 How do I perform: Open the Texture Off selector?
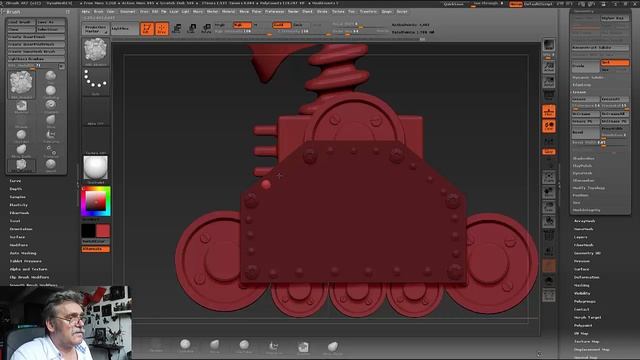[96, 140]
